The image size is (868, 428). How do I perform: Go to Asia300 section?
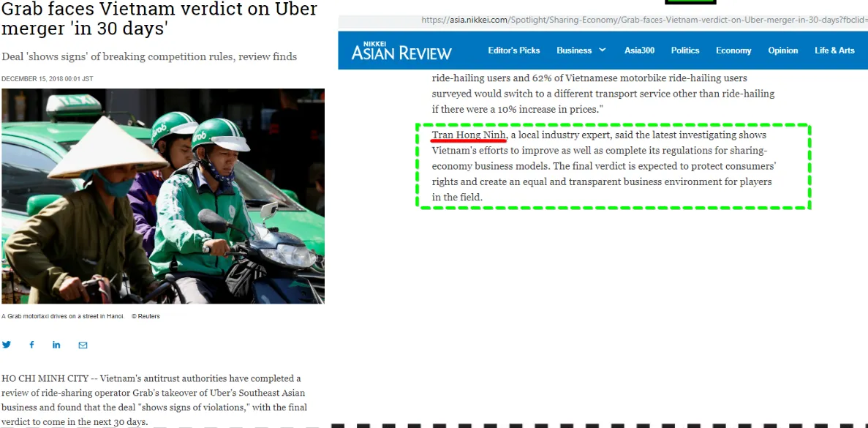point(639,50)
